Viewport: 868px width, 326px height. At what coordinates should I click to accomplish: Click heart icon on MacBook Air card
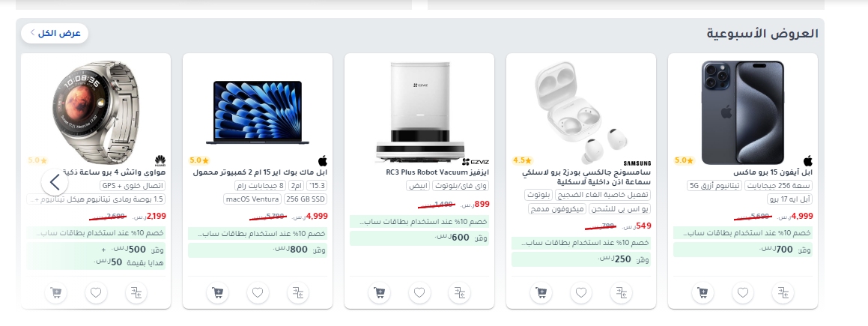(x=258, y=292)
